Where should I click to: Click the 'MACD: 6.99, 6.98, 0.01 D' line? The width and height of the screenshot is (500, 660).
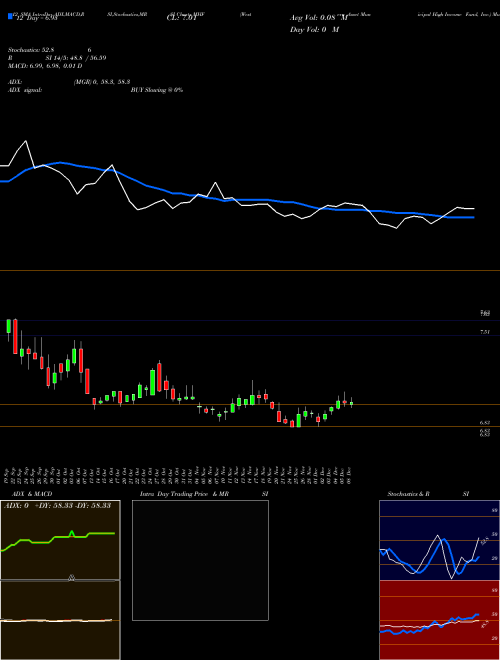tap(45, 66)
